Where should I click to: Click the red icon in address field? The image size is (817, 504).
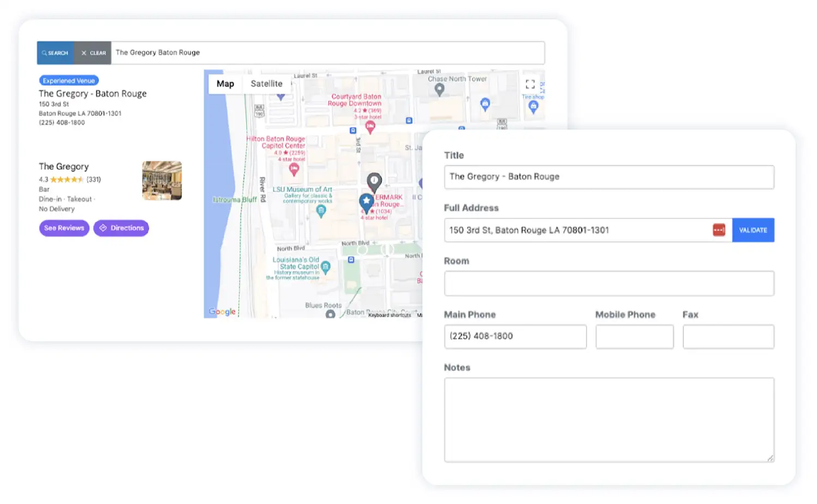[718, 230]
